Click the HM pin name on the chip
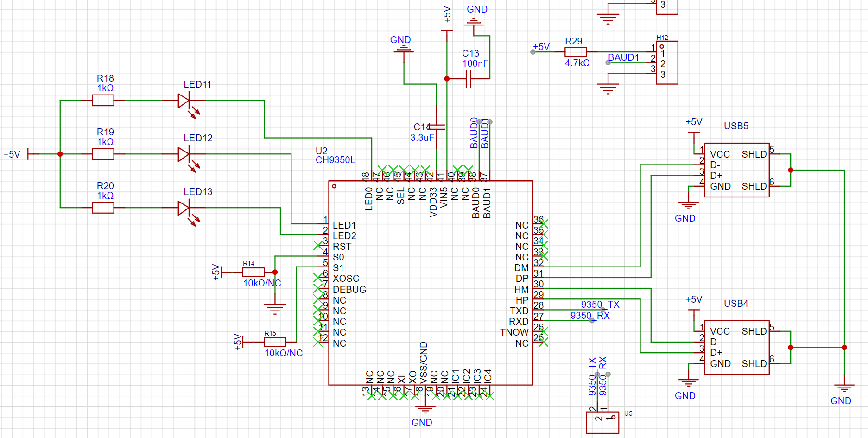This screenshot has height=438, width=868. (x=521, y=290)
